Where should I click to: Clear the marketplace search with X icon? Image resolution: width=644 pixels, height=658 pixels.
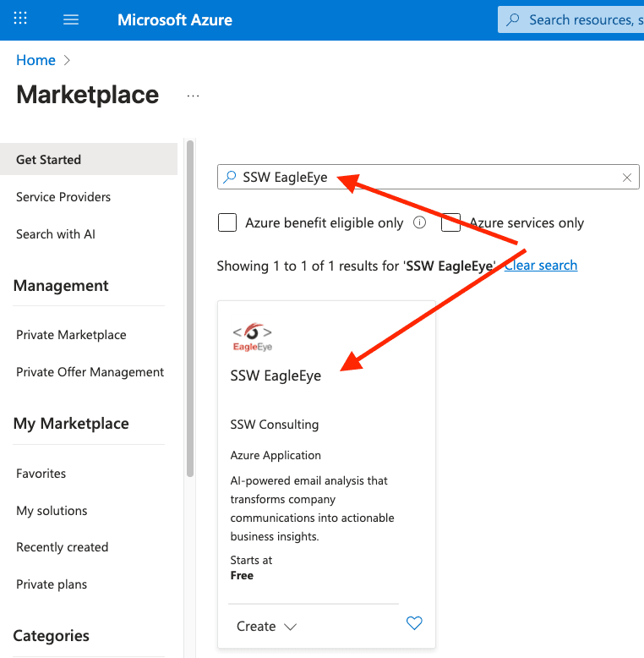(x=627, y=178)
